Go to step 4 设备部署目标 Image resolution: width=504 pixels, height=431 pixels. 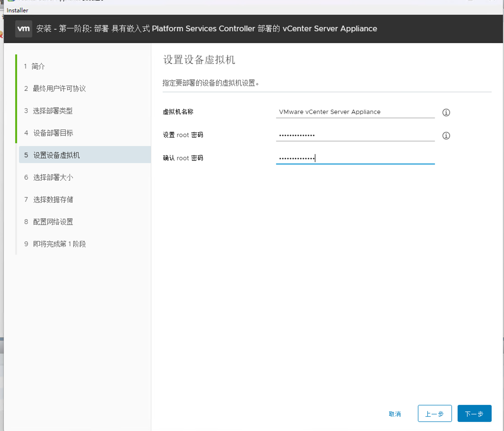tap(48, 133)
